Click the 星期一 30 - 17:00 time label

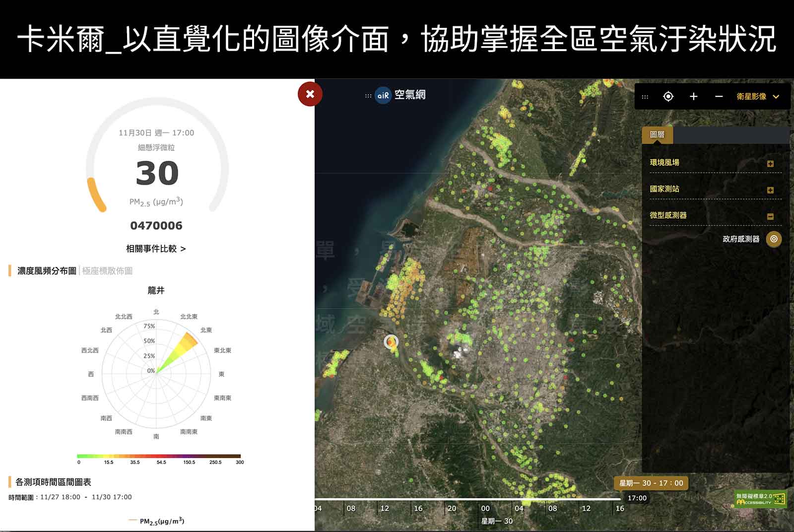[x=651, y=483]
